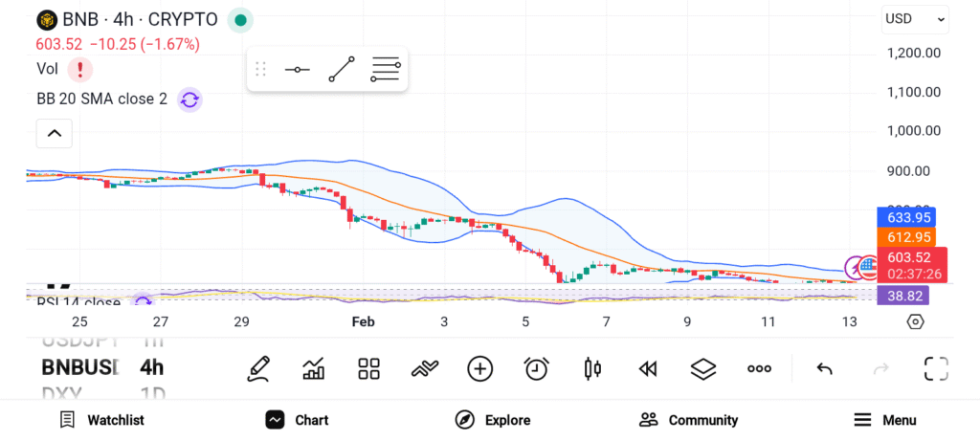Toggle fullscreen mode for the chart
Screen dimensions: 980x441
click(935, 368)
